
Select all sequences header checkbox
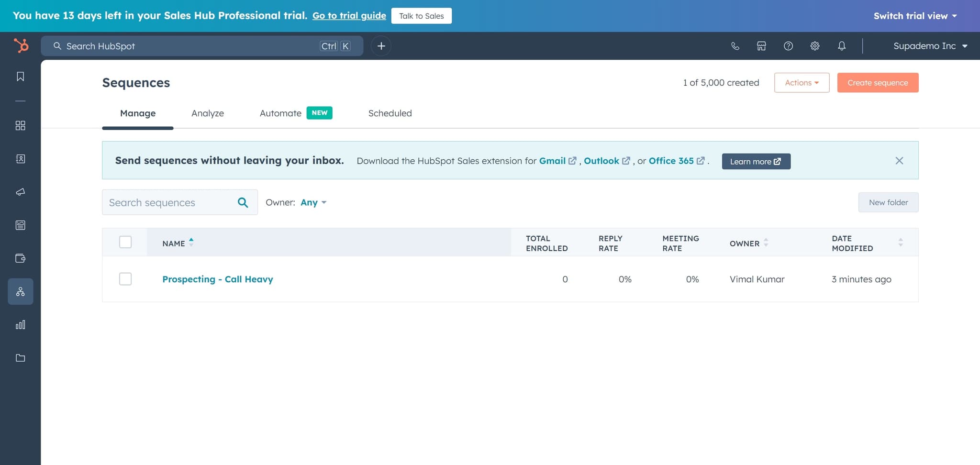point(125,242)
